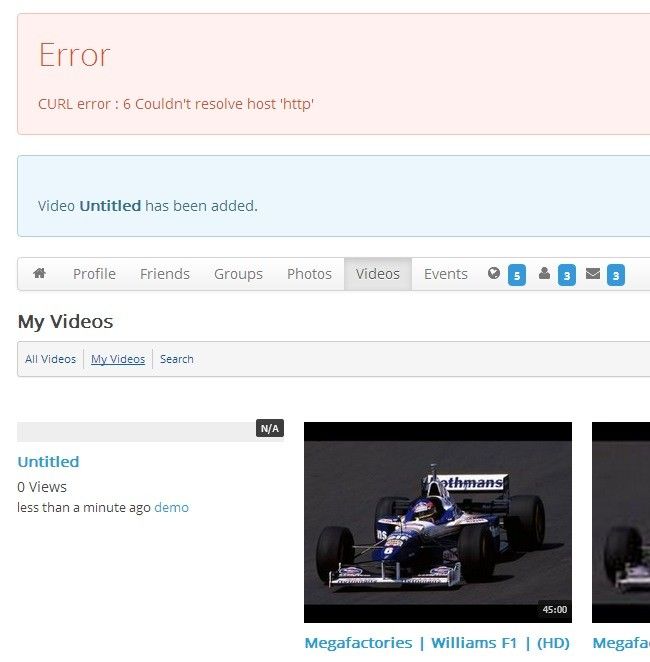650x662 pixels.
Task: Open friend requests person icon
Action: (544, 274)
